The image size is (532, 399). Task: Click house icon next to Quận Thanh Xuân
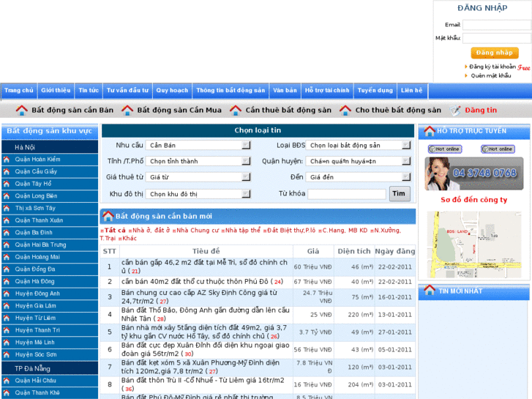(x=7, y=220)
